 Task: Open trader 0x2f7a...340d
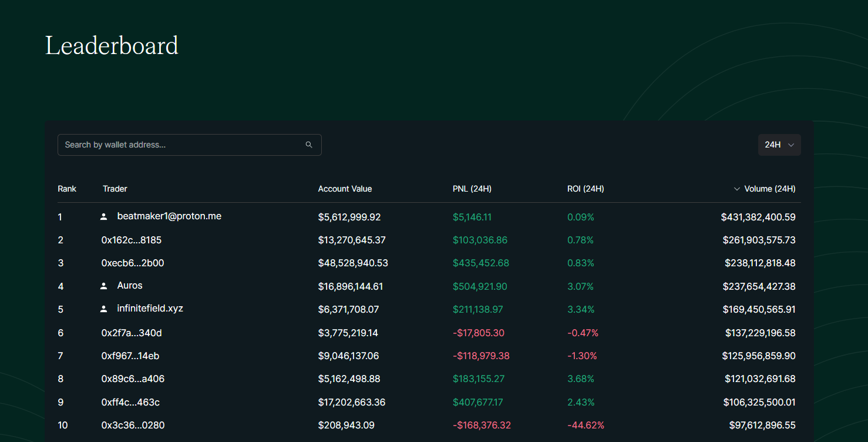pyautogui.click(x=132, y=333)
